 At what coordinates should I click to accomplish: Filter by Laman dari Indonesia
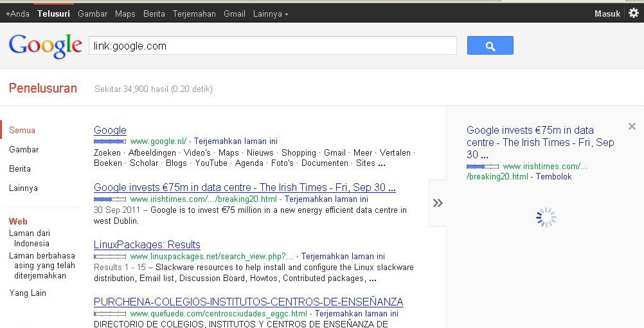[30, 238]
